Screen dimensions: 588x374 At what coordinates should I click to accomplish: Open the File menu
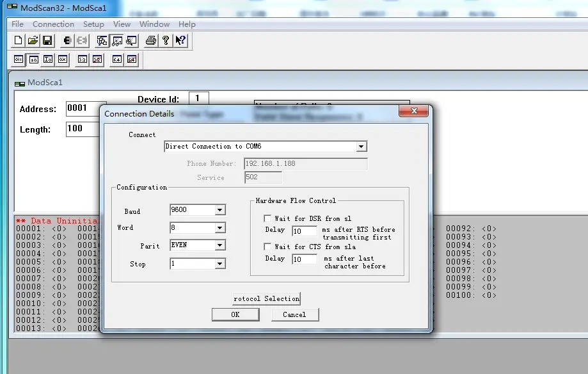[18, 24]
